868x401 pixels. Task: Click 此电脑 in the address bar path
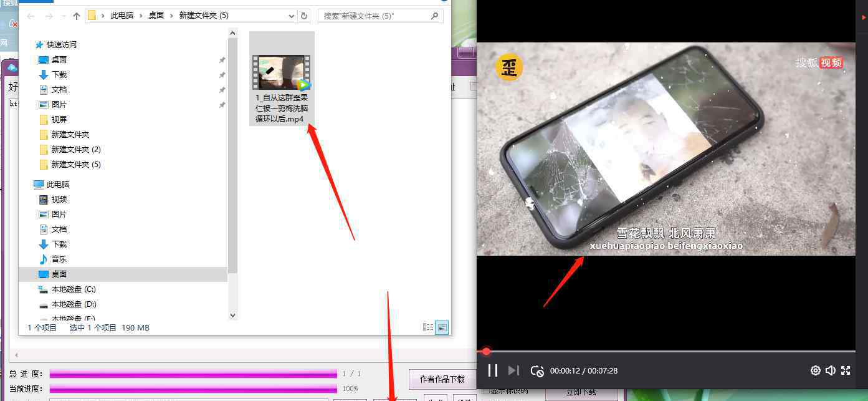coord(122,16)
